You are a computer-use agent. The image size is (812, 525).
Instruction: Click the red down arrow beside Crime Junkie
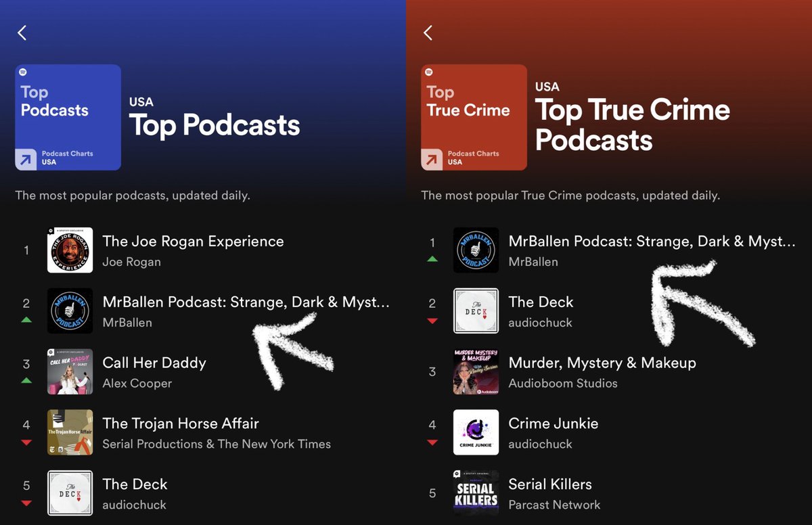point(432,442)
